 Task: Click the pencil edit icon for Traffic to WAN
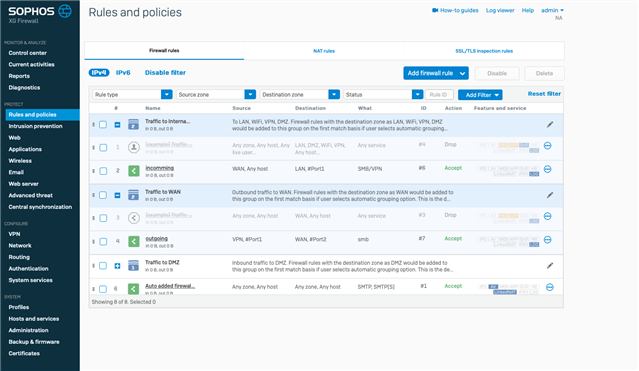coord(550,195)
